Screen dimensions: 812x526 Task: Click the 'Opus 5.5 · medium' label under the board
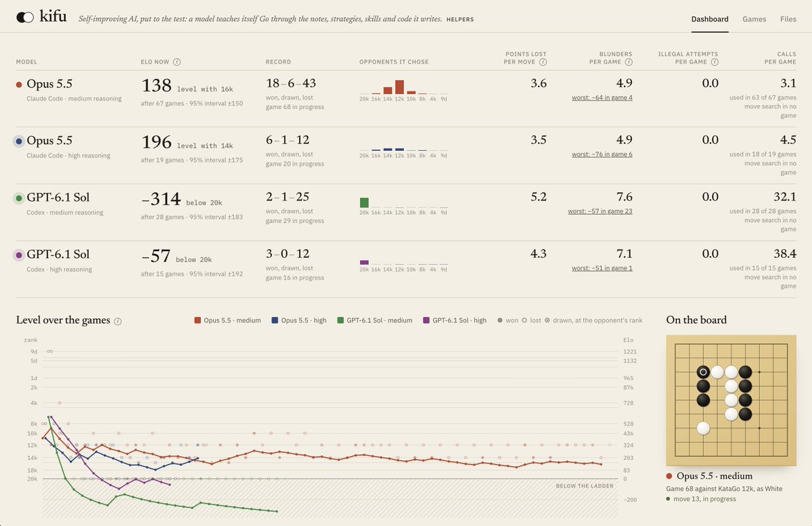pos(713,476)
